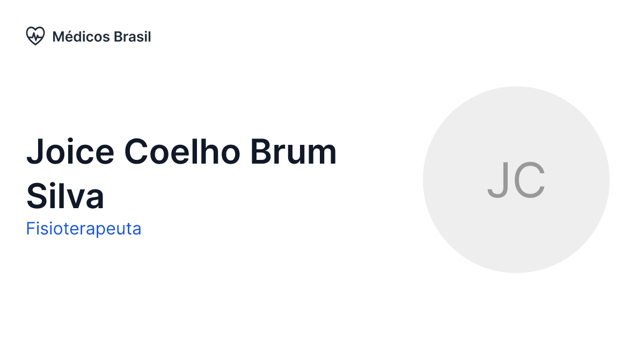This screenshot has height=338, width=644.
Task: Click the Fisioterapeuta specialty link
Action: tap(84, 229)
